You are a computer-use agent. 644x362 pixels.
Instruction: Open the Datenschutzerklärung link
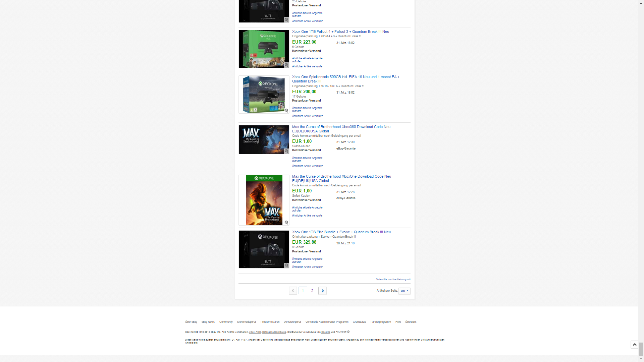tap(274, 332)
